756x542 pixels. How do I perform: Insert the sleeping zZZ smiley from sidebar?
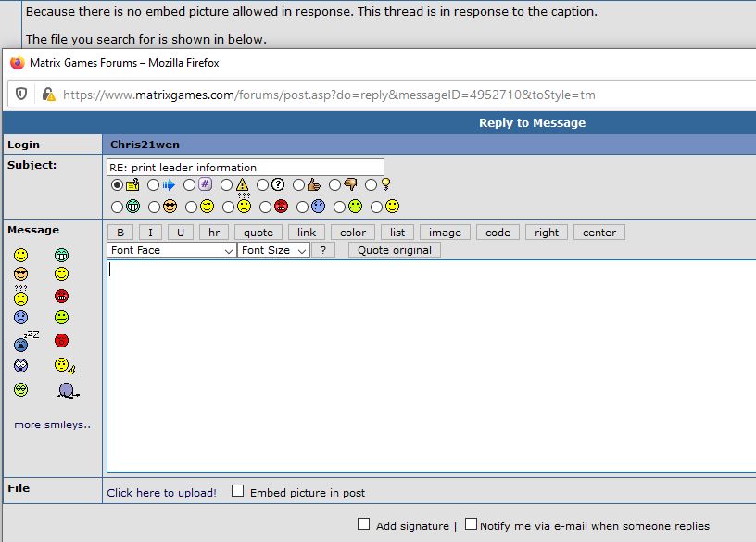point(25,341)
